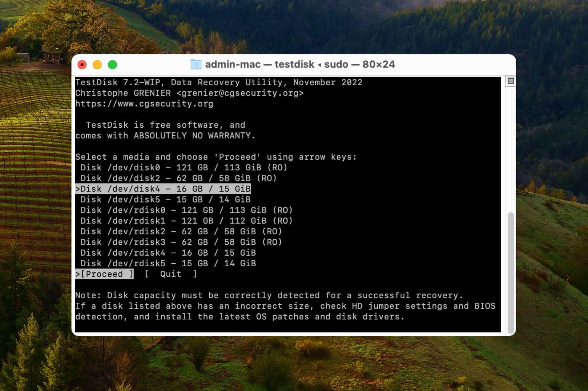Click the TestDisk 7.2-WIP version line
Image resolution: width=588 pixels, height=391 pixels.
tap(219, 82)
